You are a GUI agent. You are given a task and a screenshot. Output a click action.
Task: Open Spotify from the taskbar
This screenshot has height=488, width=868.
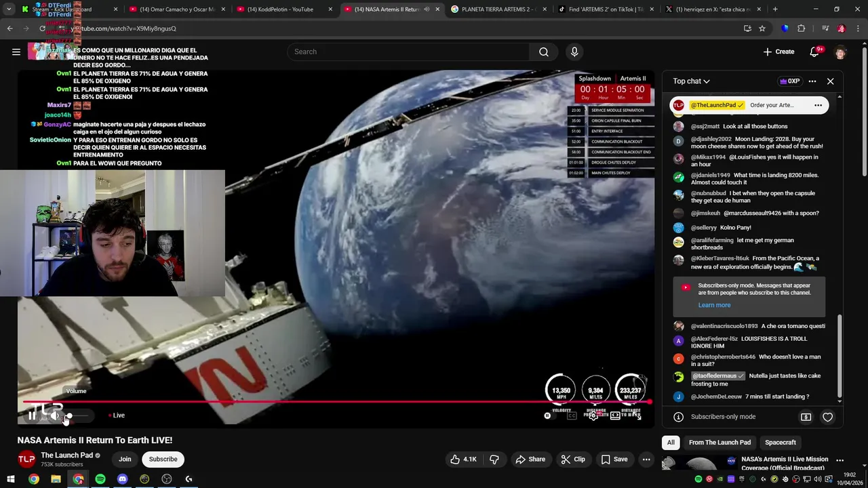click(x=100, y=479)
